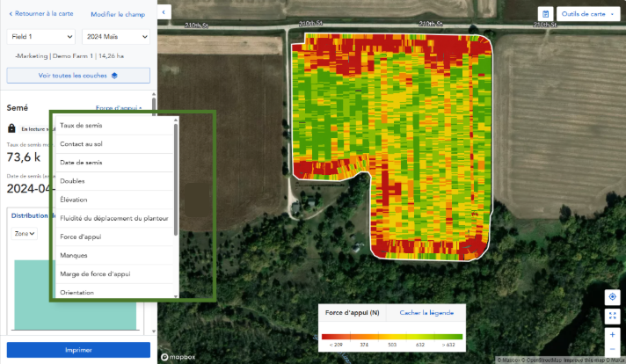Viewport: 626px width, 364px height.
Task: Click the dropdown list scrollbar thumb
Action: coord(176,179)
